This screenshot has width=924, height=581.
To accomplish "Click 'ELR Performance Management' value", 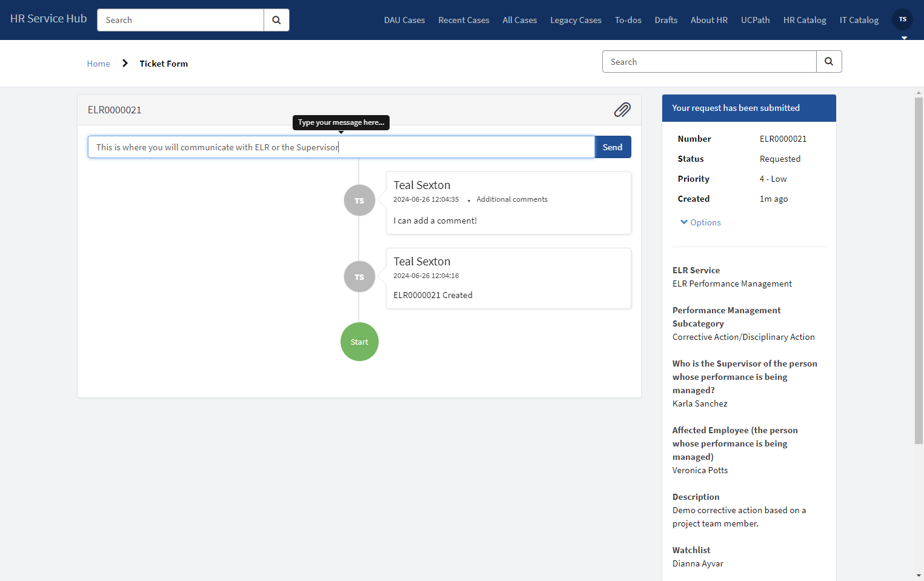I will pyautogui.click(x=732, y=284).
